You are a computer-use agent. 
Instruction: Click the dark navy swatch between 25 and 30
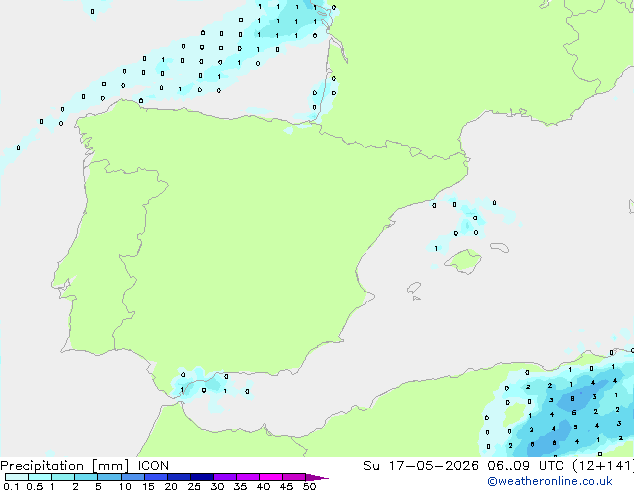201,477
